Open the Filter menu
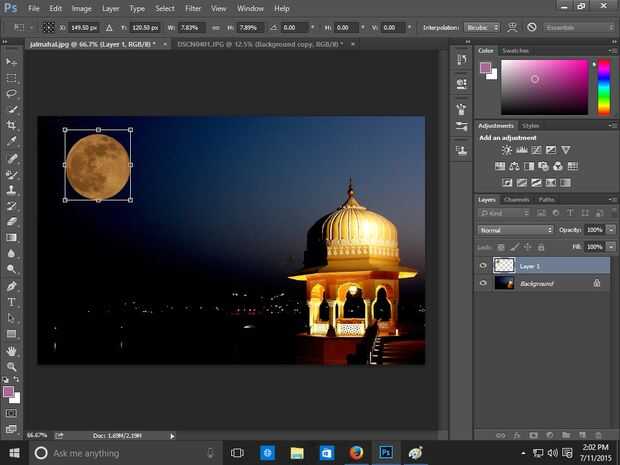The width and height of the screenshot is (620, 465). [193, 8]
